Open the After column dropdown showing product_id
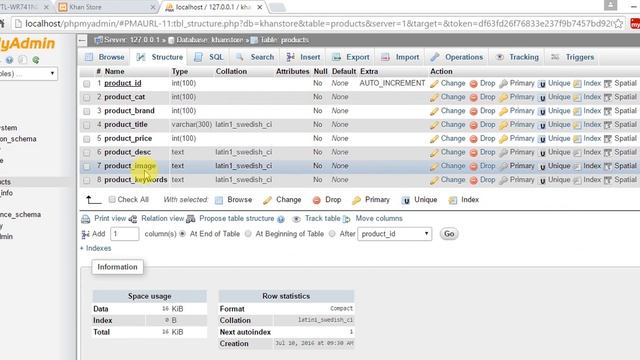Image resolution: width=640 pixels, height=360 pixels. tap(395, 234)
